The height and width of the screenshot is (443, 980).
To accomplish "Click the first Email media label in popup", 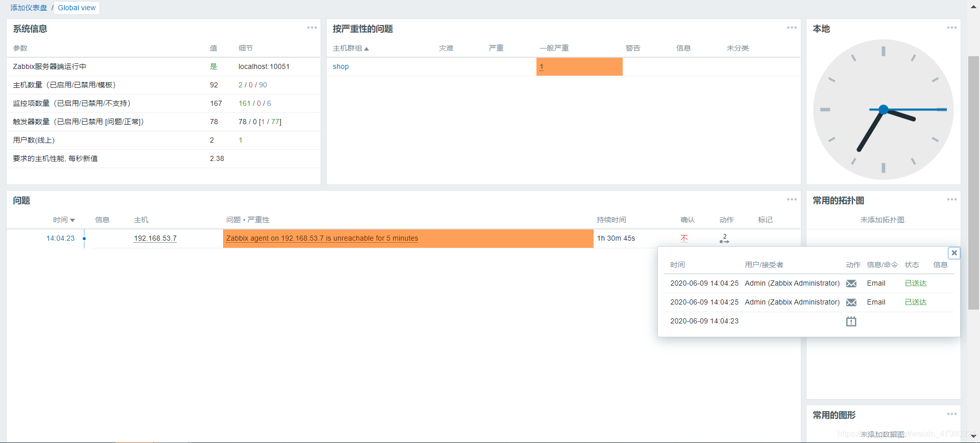I will pos(876,283).
